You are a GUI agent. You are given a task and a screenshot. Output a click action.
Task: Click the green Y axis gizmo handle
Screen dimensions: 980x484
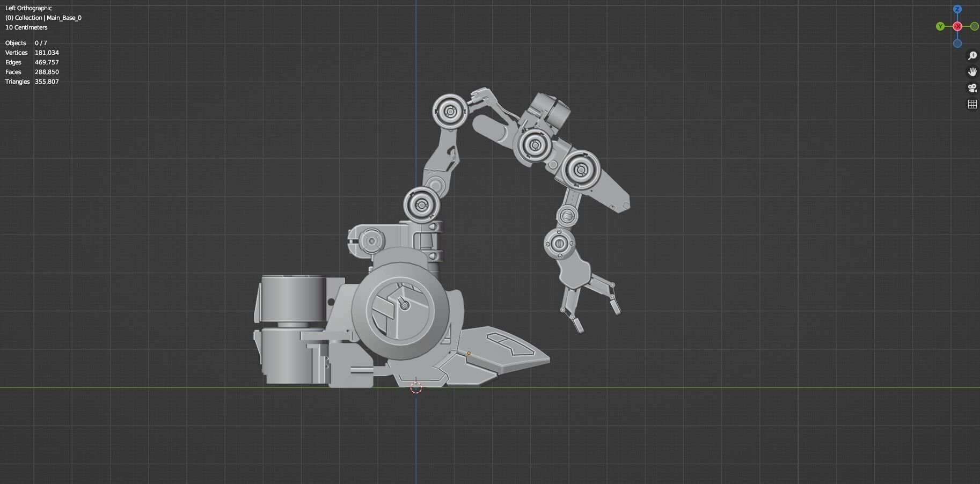[940, 26]
